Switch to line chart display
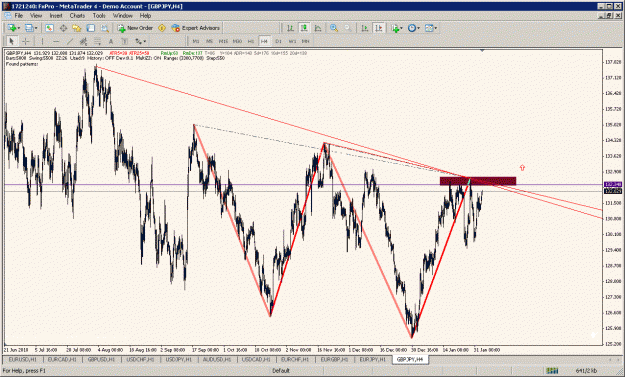Image resolution: width=625 pixels, height=377 pixels. [x=318, y=28]
